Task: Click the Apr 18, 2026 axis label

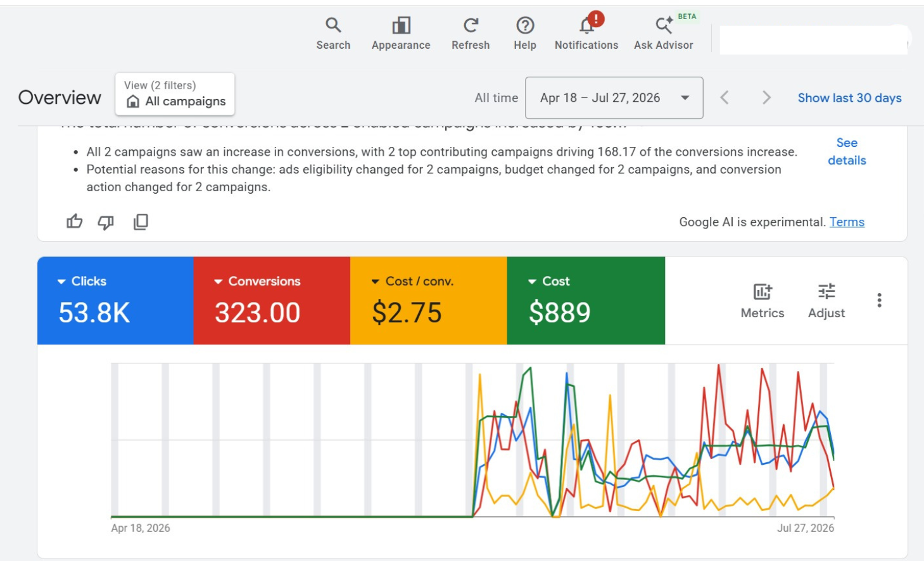Action: (141, 528)
